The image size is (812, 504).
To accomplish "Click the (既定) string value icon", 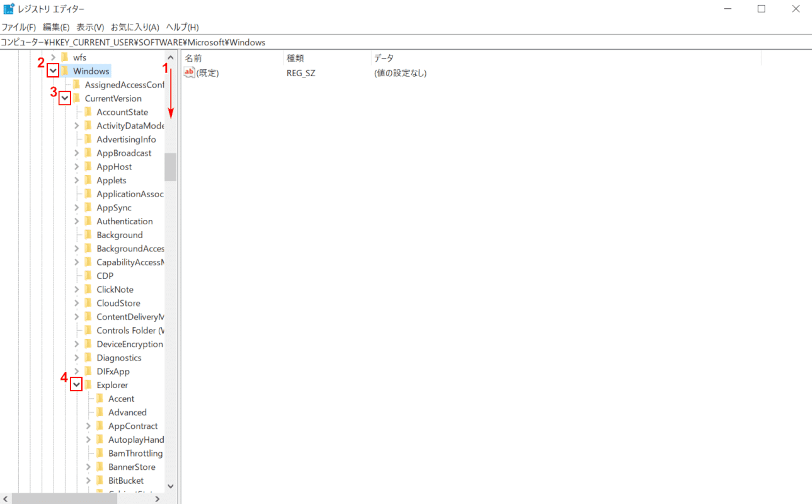I will (x=190, y=72).
